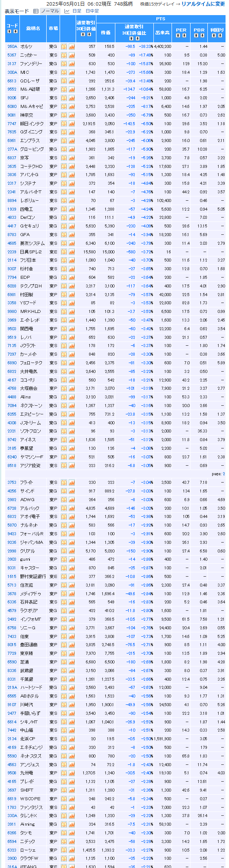The width and height of the screenshot is (229, 868).
Task: Open the chart icon for SFJ
Action: click(x=72, y=98)
